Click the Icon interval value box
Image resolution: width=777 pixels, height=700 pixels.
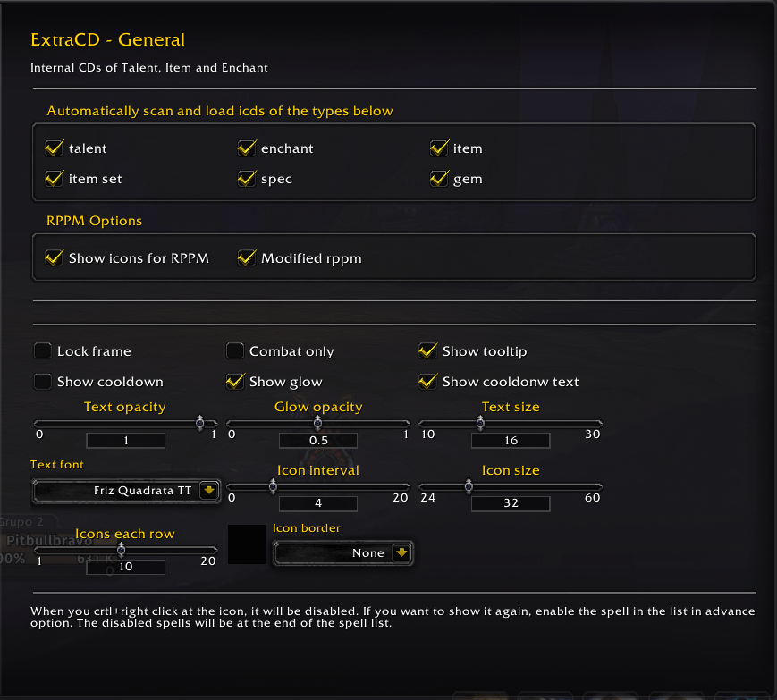pyautogui.click(x=318, y=503)
